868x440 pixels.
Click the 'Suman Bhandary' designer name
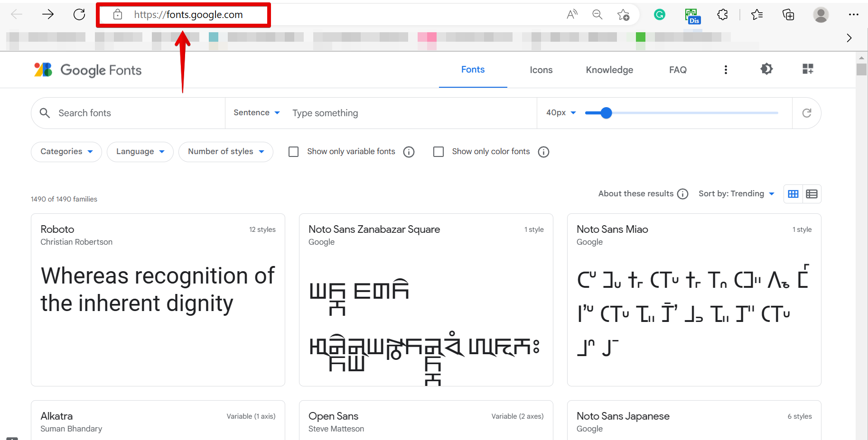click(71, 429)
